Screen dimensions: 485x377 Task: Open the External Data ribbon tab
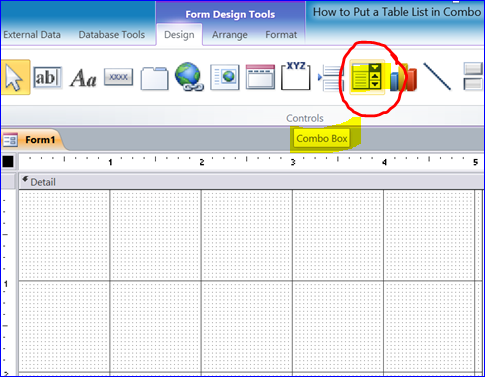[x=32, y=35]
